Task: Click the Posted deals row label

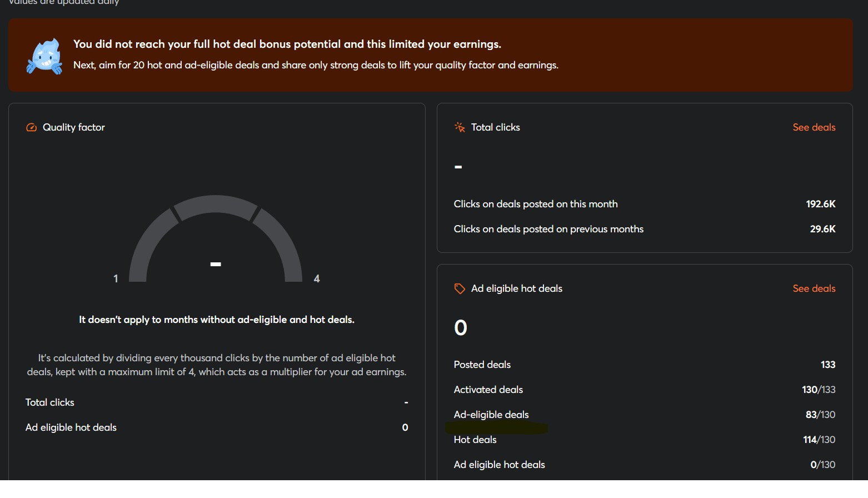Action: pos(482,365)
